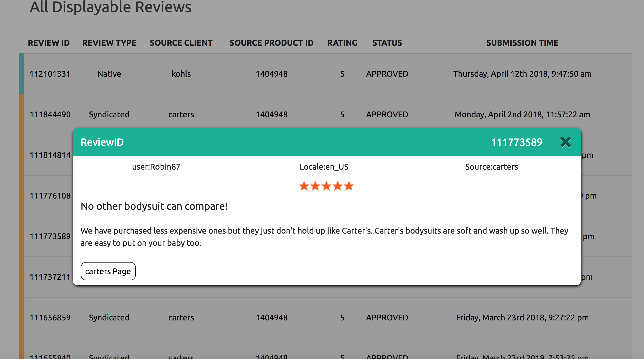Image resolution: width=644 pixels, height=359 pixels.
Task: Click Thursday, April 12th 2018 submission time
Action: click(x=523, y=74)
